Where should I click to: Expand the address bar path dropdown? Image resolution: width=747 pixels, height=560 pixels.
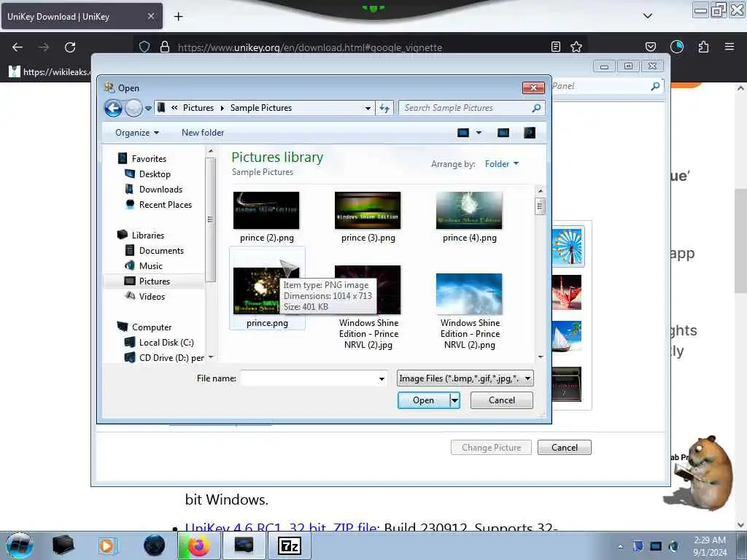pyautogui.click(x=368, y=108)
